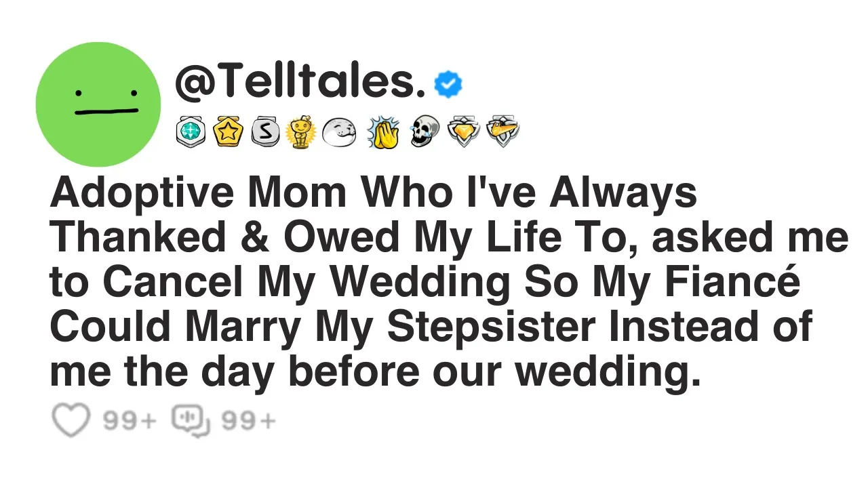The height and width of the screenshot is (488, 868).
Task: Open the green neutral-face profile avatar
Action: [98, 104]
